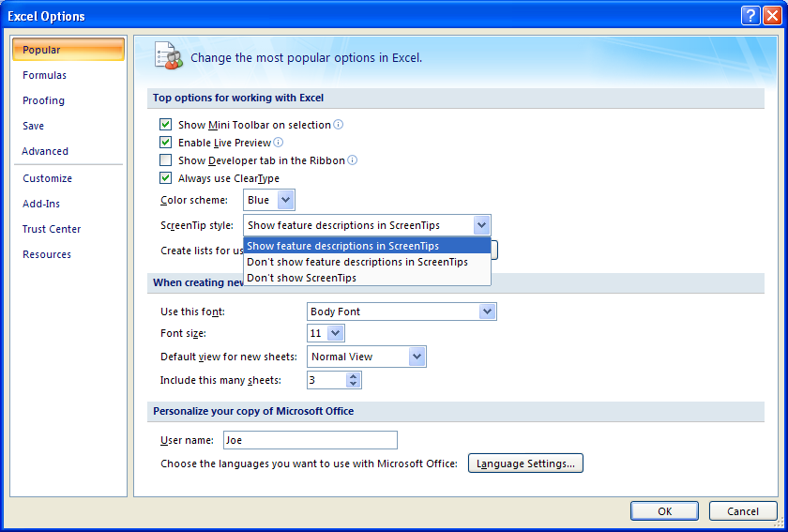Decrease the sheets count with down spinner
Viewport: 788px width, 532px height.
tap(354, 384)
